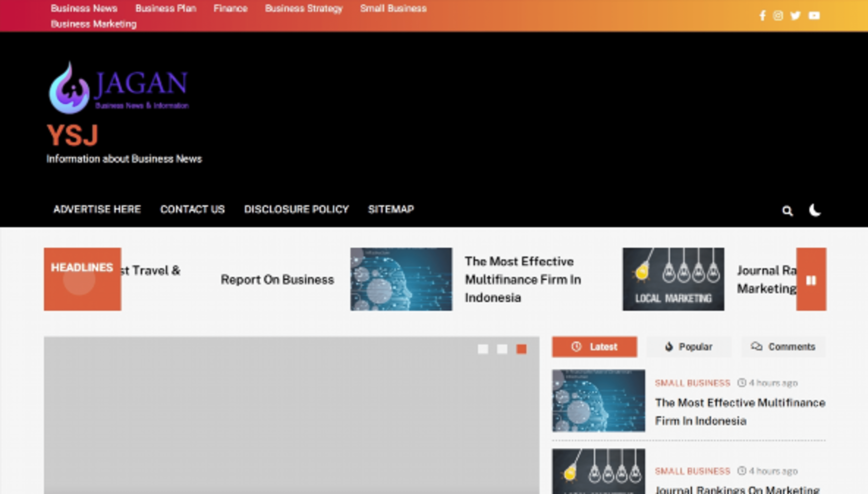Go to Advertise Here page
This screenshot has width=868, height=494.
[x=97, y=209]
